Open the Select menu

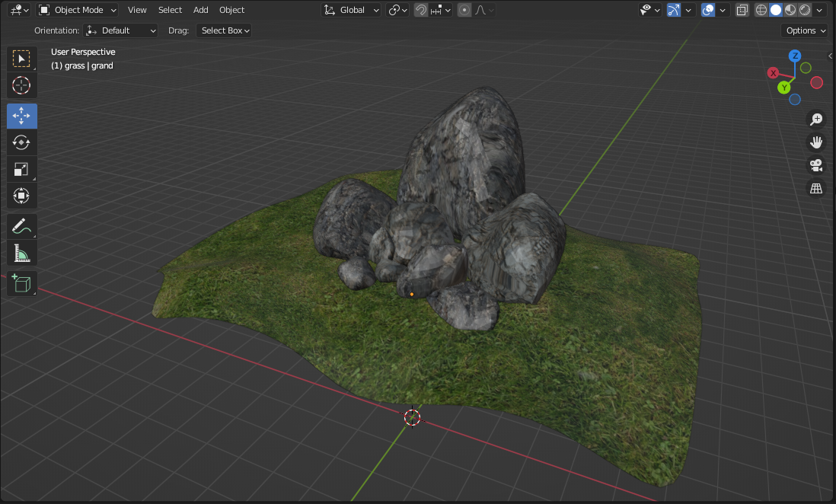(170, 10)
